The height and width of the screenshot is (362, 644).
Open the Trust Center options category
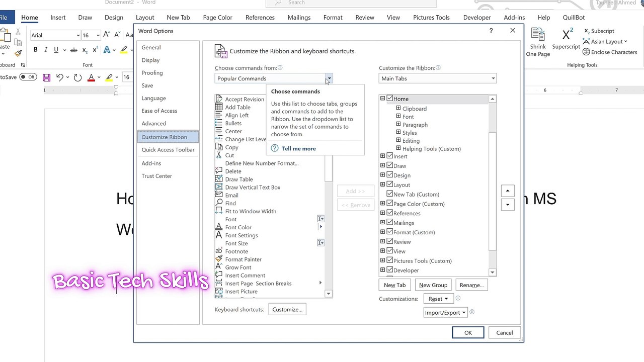pos(156,176)
